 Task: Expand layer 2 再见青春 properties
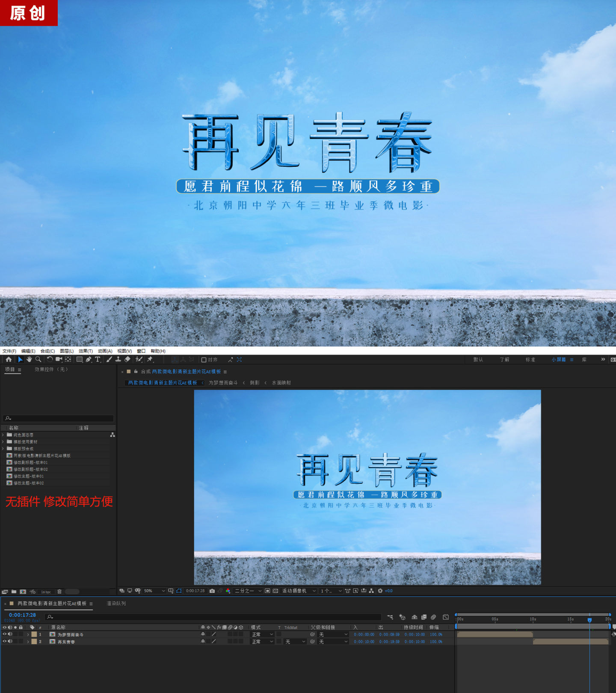click(28, 642)
